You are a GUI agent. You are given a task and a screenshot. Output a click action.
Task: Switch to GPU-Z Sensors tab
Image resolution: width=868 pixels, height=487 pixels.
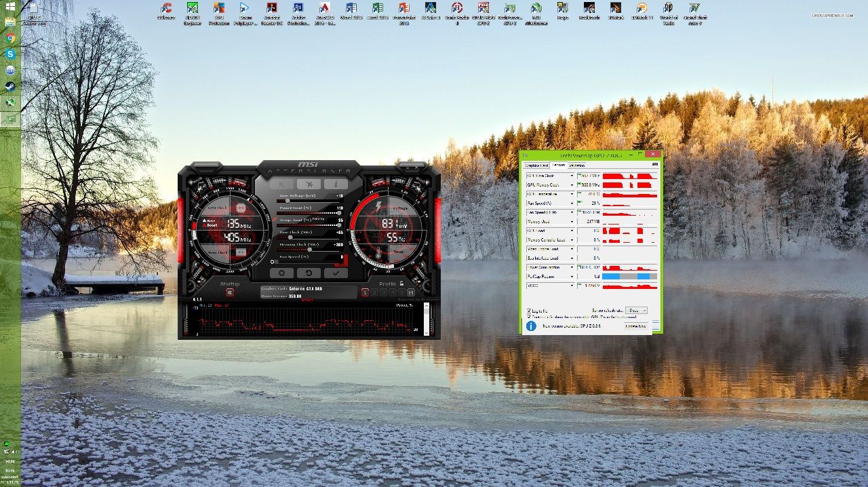[559, 165]
